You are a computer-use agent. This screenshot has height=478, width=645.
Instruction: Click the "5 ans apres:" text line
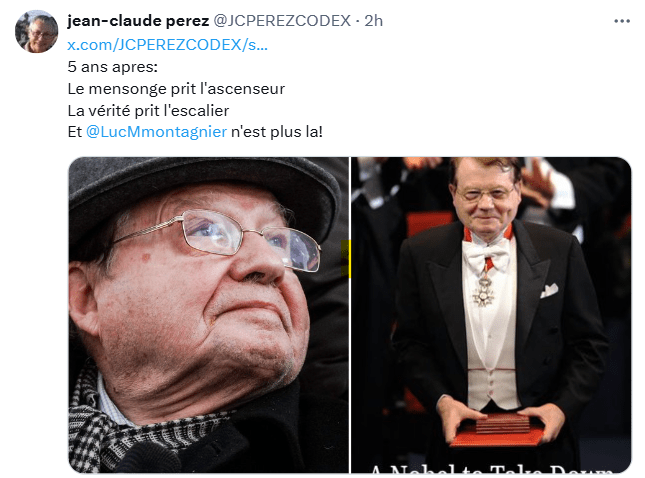click(113, 67)
